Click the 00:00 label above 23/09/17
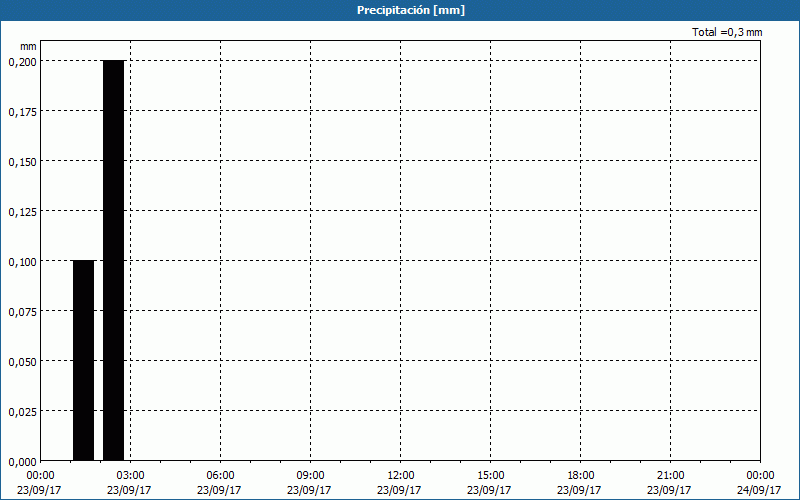 click(x=40, y=476)
